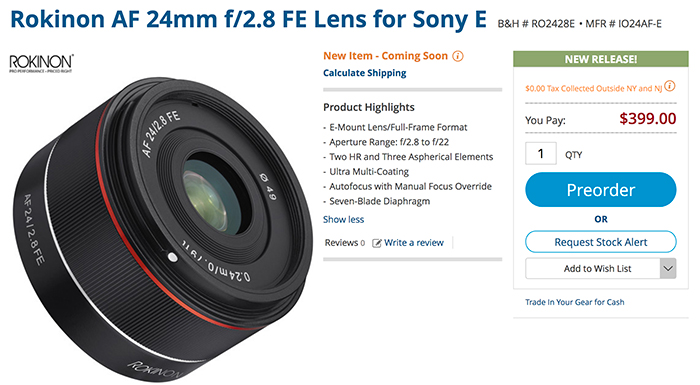Image resolution: width=700 pixels, height=385 pixels.
Task: Click the Coming Soon info icon
Action: [458, 56]
